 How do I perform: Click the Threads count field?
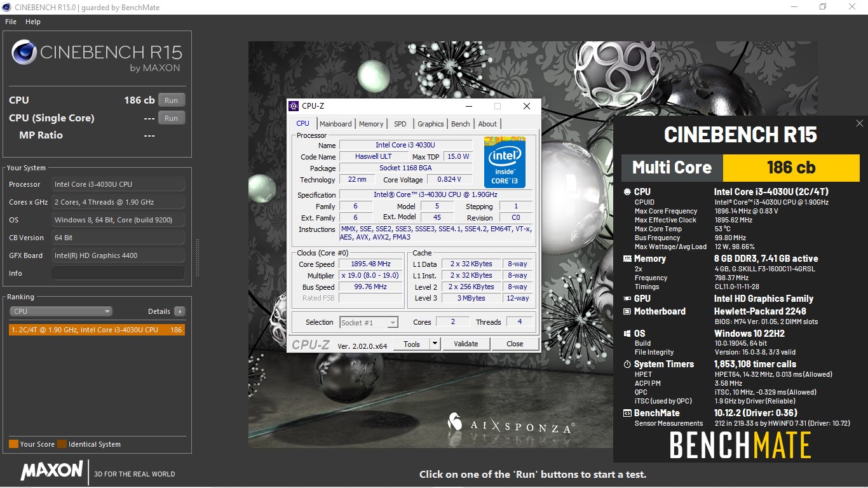pyautogui.click(x=519, y=322)
